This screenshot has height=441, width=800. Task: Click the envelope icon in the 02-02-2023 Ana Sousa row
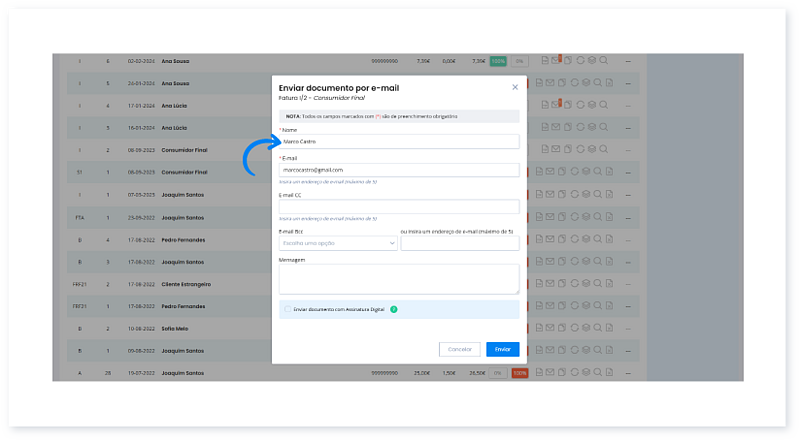[x=555, y=61]
